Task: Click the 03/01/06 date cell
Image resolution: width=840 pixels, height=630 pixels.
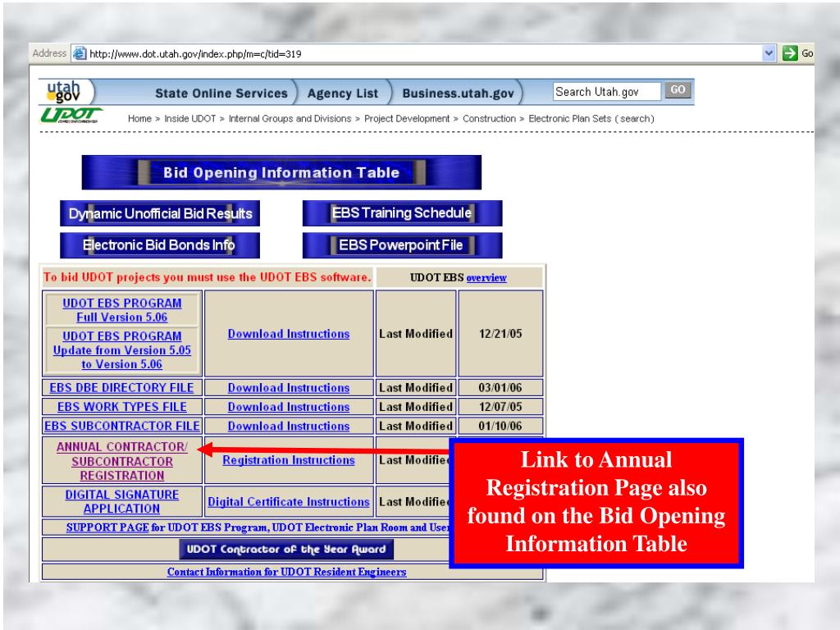Action: tap(500, 388)
